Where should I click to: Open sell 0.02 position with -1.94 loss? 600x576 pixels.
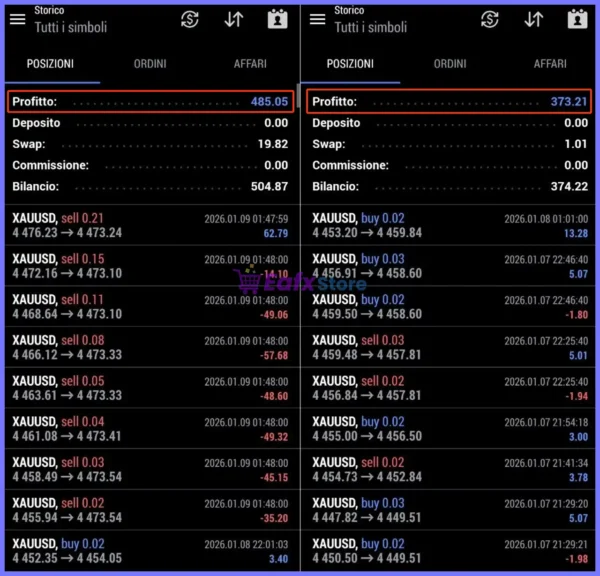448,388
